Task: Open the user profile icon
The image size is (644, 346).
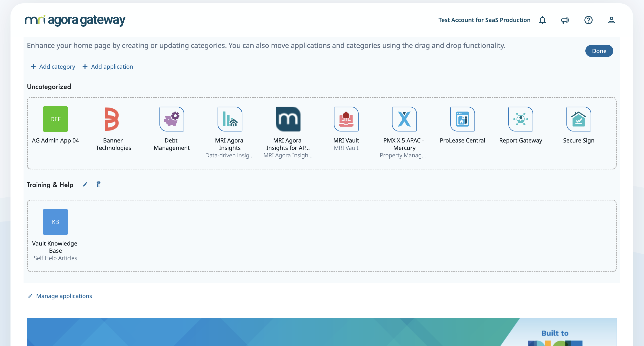Action: pos(611,20)
